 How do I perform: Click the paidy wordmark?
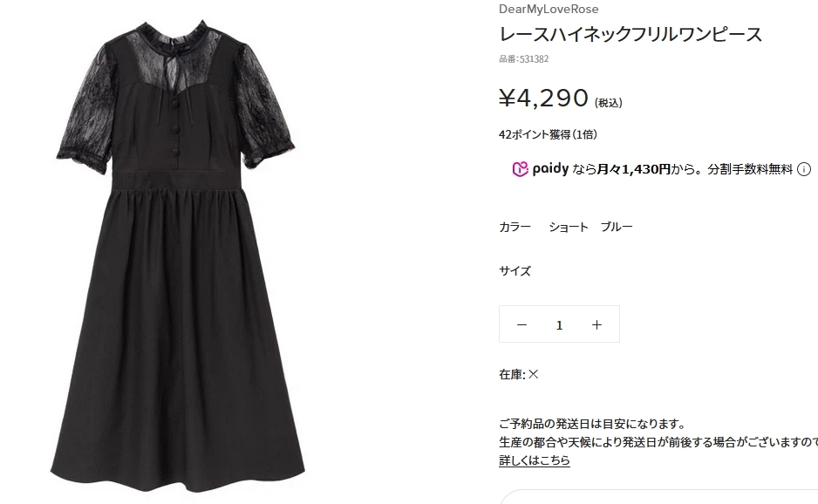(550, 168)
